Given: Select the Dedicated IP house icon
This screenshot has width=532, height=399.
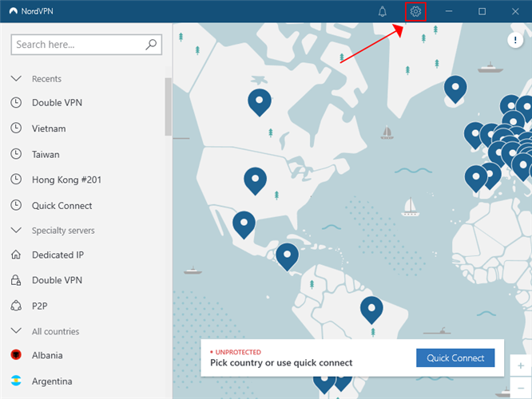Looking at the screenshot, I should click(16, 255).
